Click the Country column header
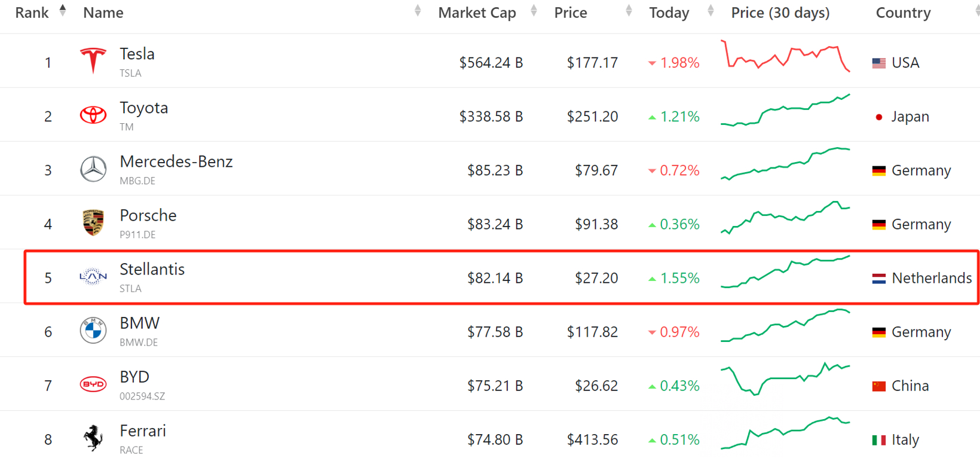The image size is (980, 458). pyautogui.click(x=903, y=13)
